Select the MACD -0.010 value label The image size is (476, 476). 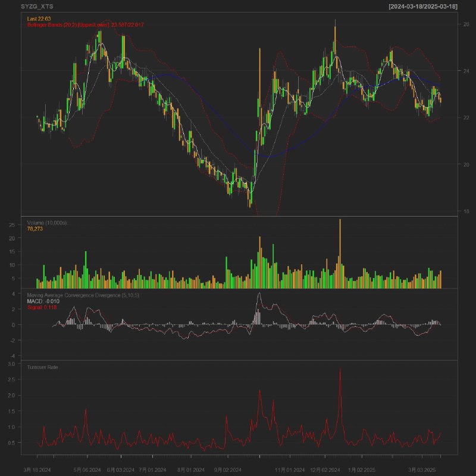pos(43,302)
